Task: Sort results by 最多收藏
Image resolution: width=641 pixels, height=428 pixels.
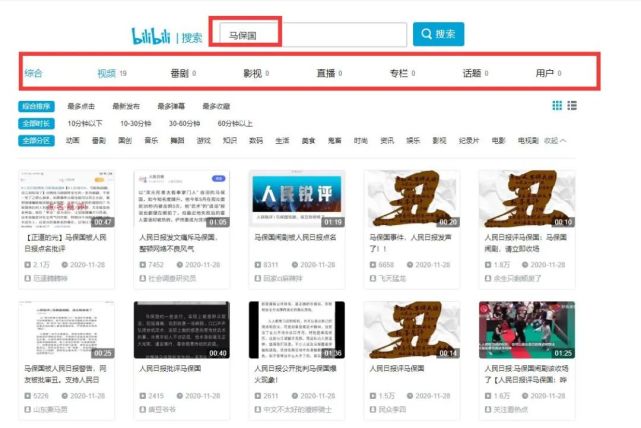Action: pos(216,106)
